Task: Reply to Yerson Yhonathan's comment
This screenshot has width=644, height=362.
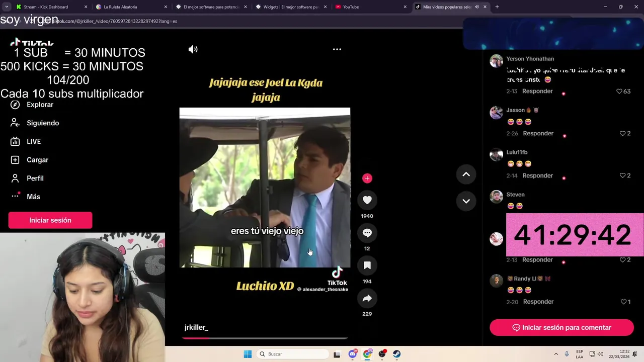Action: point(537,91)
